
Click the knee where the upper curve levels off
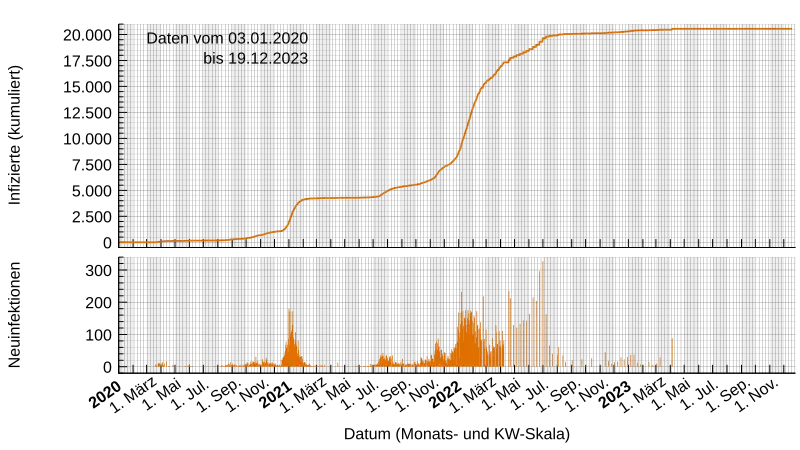click(547, 37)
